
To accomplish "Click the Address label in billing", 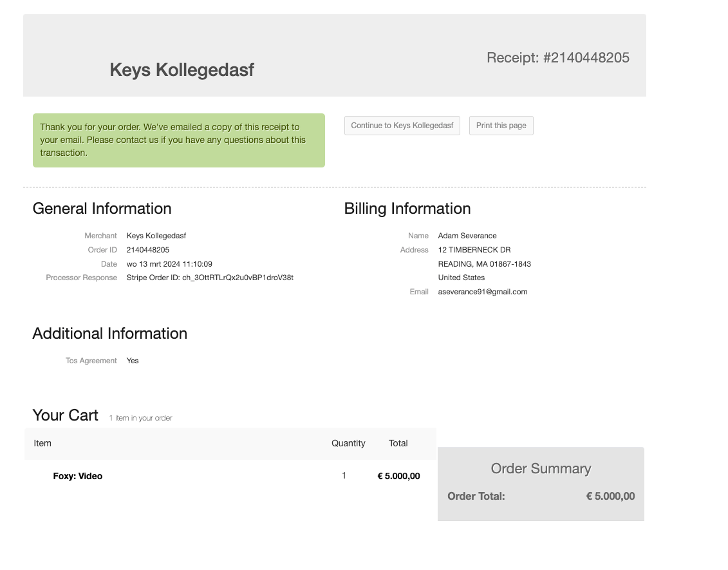I will (x=414, y=250).
